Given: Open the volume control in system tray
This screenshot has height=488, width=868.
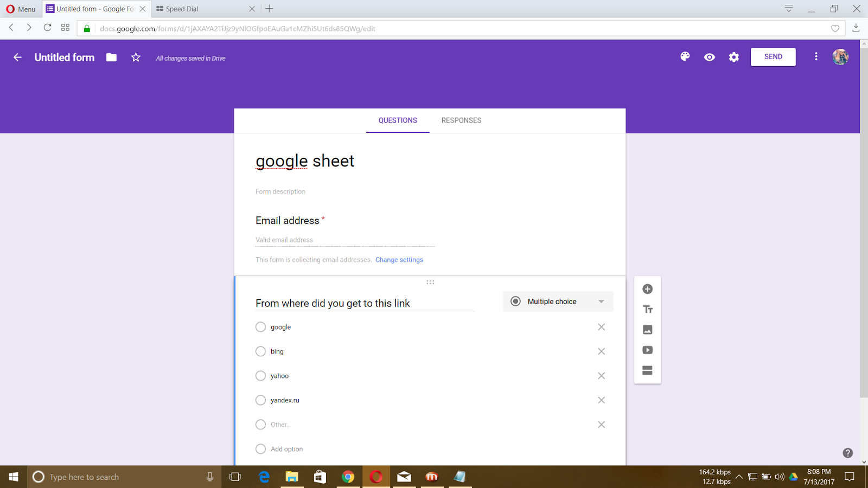Looking at the screenshot, I should click(780, 477).
